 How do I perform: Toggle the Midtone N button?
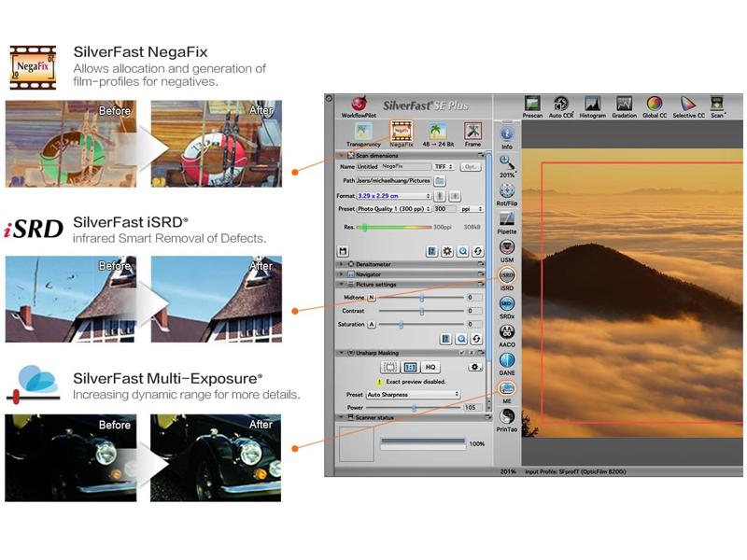click(x=372, y=297)
